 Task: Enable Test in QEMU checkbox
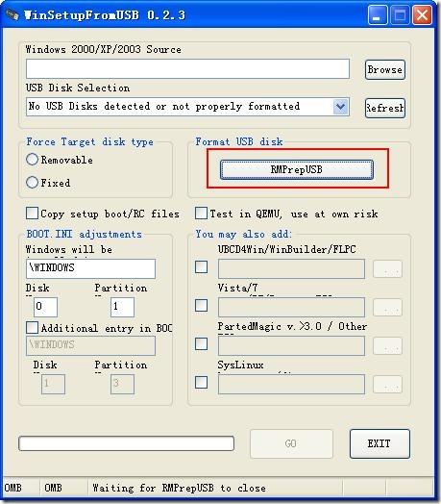click(201, 214)
